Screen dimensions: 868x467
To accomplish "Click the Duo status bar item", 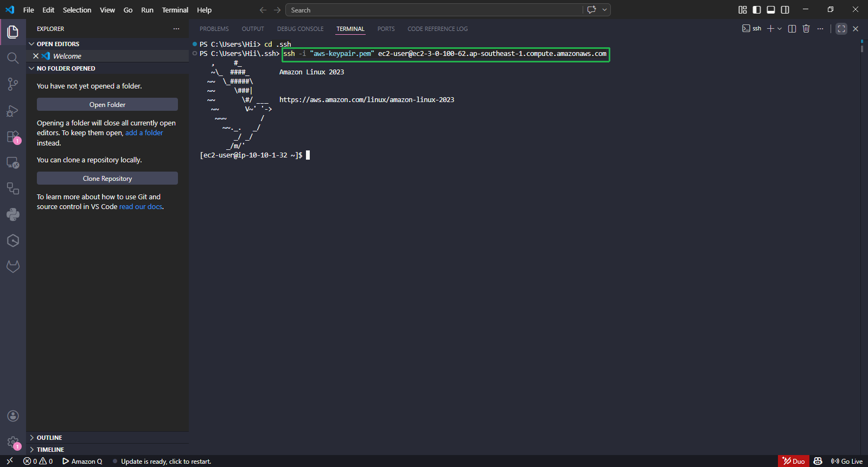I will 793,461.
